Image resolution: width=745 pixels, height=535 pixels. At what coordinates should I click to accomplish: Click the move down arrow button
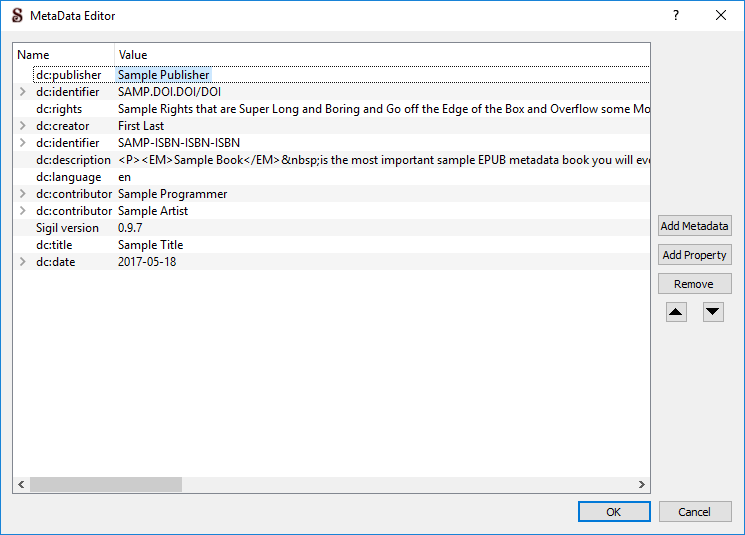click(x=713, y=312)
